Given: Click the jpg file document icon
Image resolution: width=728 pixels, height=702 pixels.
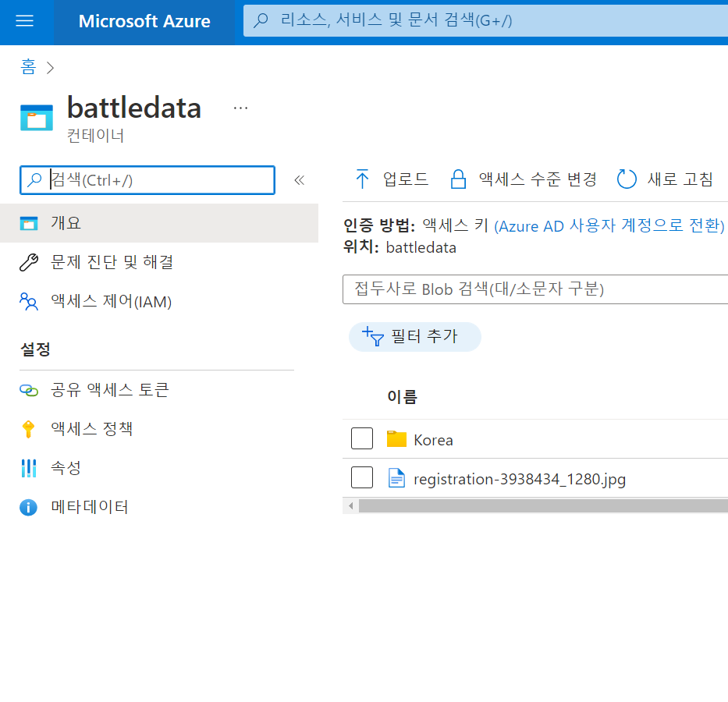Looking at the screenshot, I should 396,478.
